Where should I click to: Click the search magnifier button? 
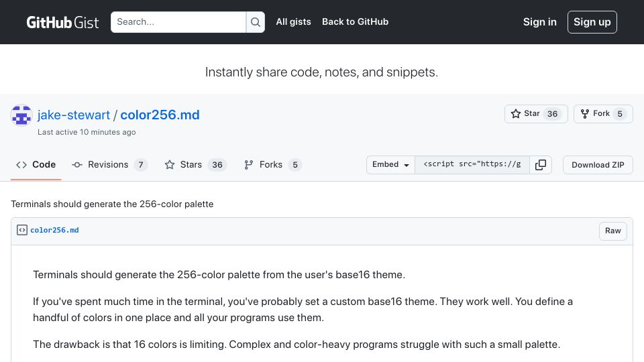256,22
